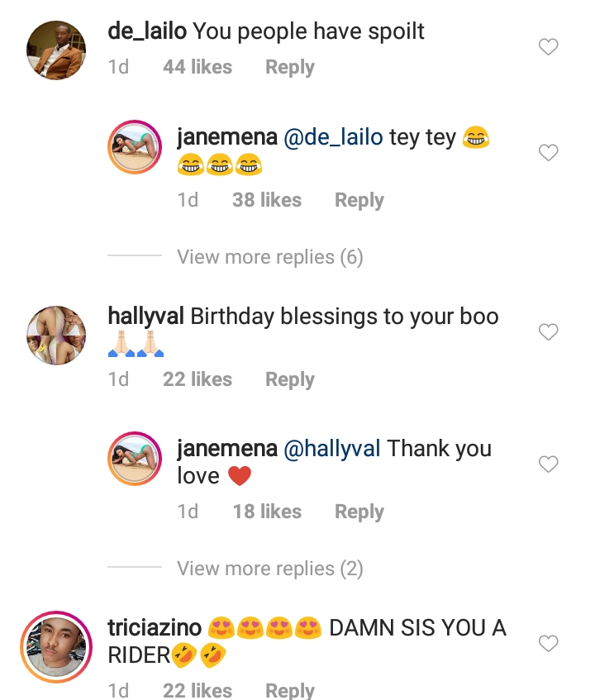The width and height of the screenshot is (595, 700).
Task: Tap janemena's avatar on 'Thank you love' reply
Action: click(x=136, y=462)
